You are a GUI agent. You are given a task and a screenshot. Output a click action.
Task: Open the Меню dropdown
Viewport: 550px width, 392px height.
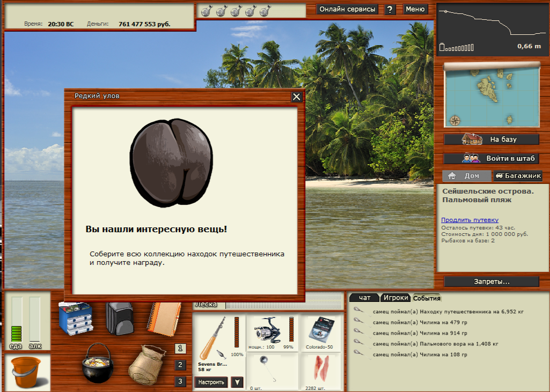[x=415, y=9]
